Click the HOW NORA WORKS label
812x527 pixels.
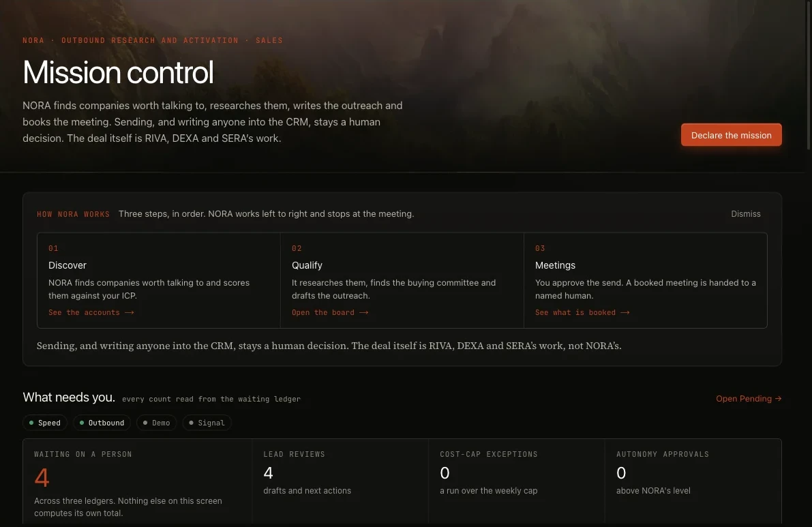click(73, 214)
